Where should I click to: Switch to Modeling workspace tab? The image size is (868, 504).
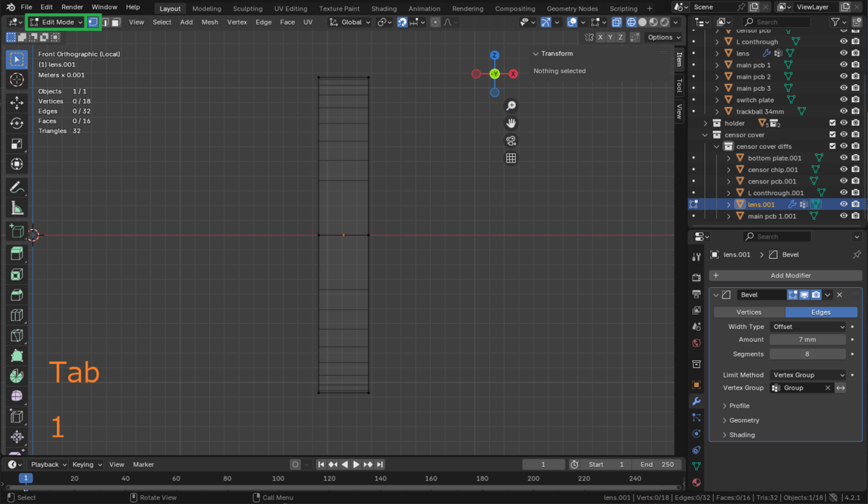coord(207,9)
